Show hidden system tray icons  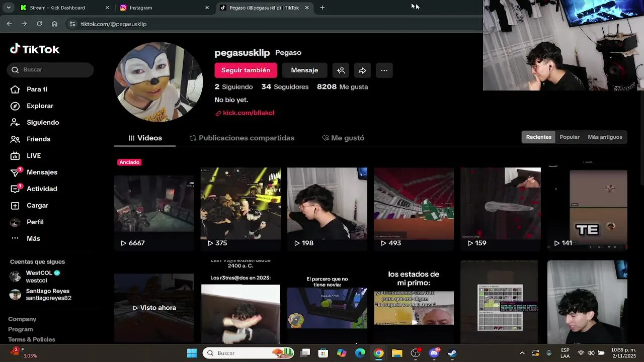(522, 353)
